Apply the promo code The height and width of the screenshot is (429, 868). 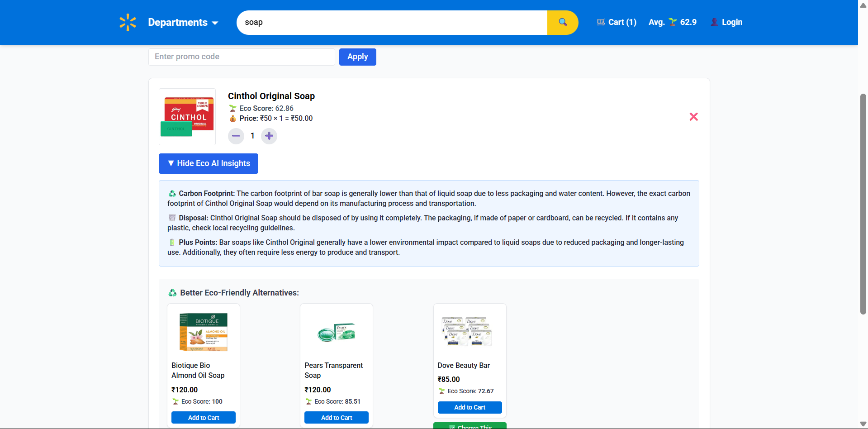[358, 57]
